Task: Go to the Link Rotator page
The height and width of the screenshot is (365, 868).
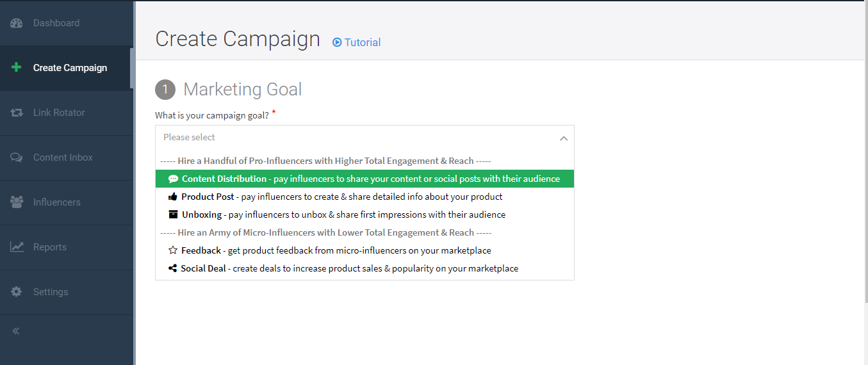Action: coord(59,113)
